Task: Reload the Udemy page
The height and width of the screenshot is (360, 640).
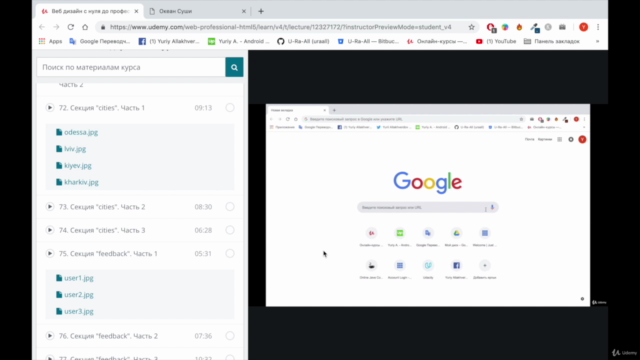Action: pos(71,27)
